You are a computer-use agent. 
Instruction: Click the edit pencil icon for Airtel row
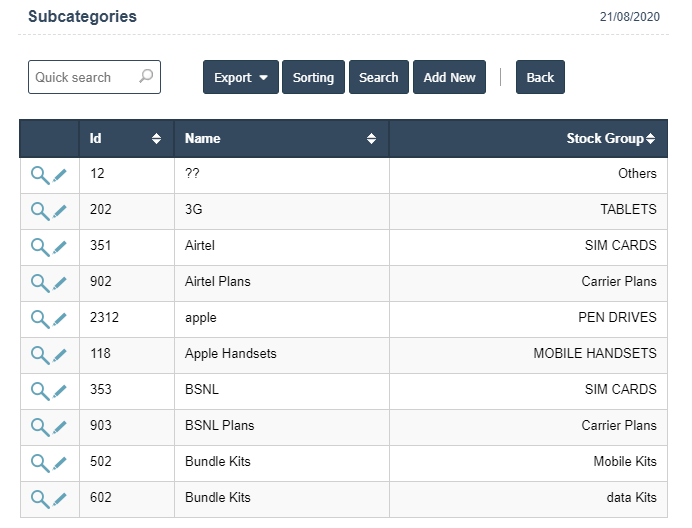pyautogui.click(x=60, y=246)
